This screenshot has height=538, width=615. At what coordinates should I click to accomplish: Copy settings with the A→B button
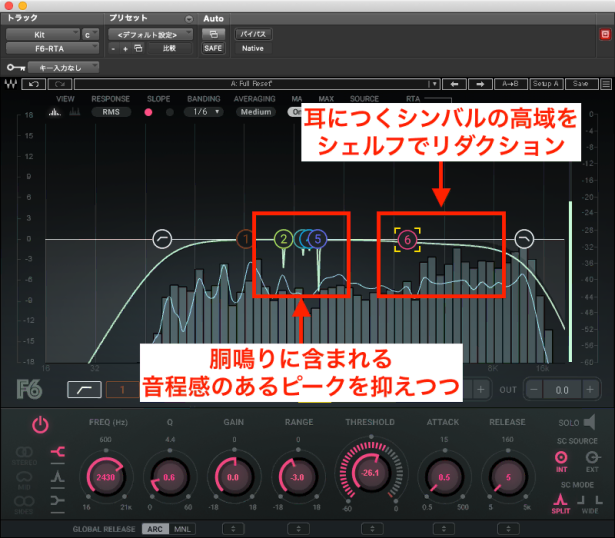[510, 84]
